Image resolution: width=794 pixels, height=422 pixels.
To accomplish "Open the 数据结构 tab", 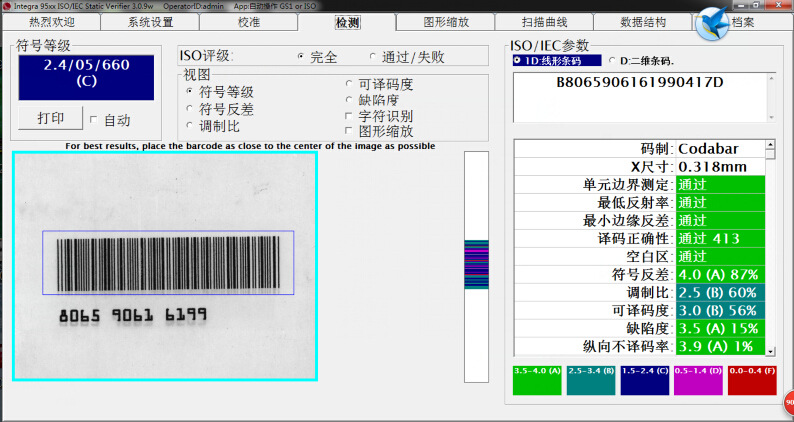I will 643,22.
